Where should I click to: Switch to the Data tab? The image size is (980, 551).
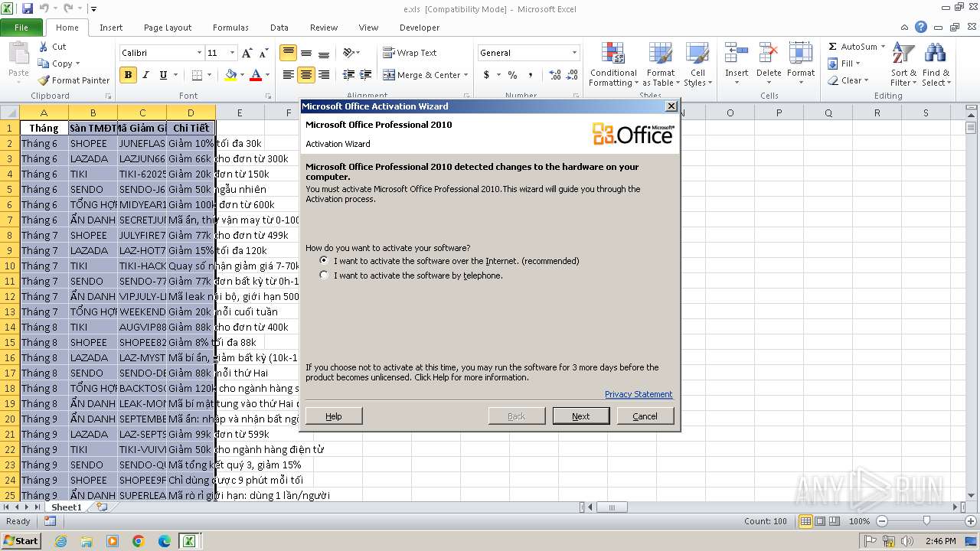point(279,28)
